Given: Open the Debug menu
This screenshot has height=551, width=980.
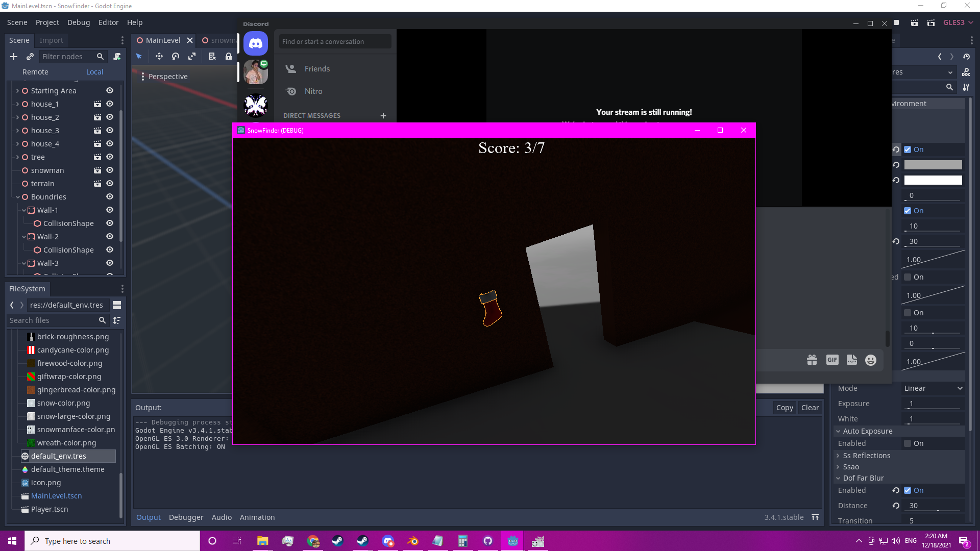Looking at the screenshot, I should tap(78, 22).
